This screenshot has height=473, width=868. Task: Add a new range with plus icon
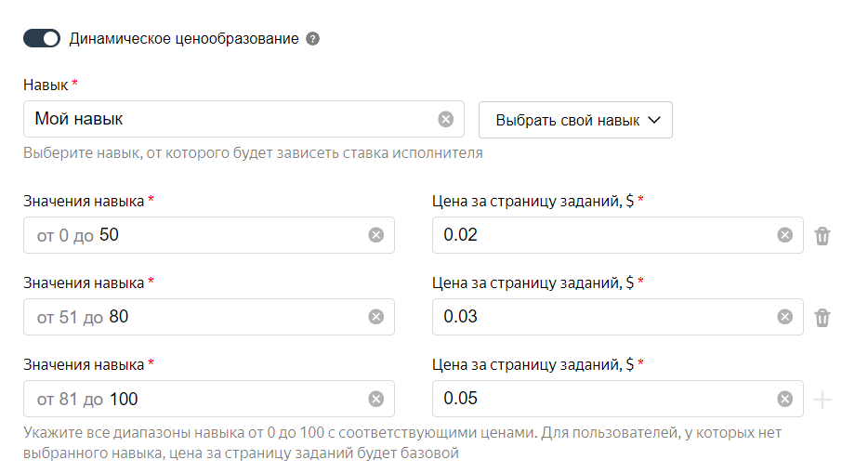tap(822, 400)
